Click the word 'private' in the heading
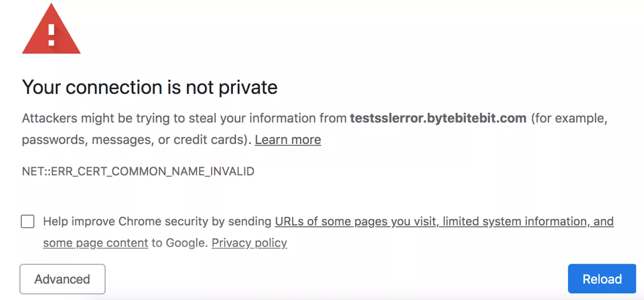This screenshot has height=300, width=644. [248, 87]
